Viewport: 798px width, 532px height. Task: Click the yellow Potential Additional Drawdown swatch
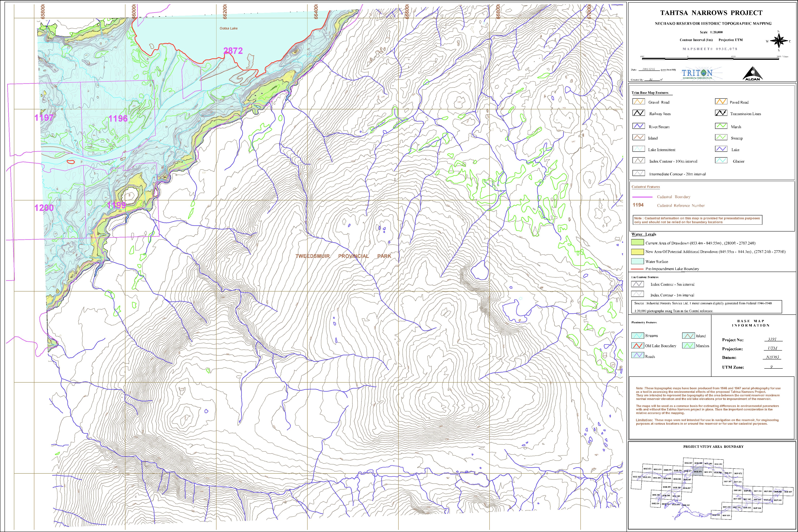tap(637, 252)
